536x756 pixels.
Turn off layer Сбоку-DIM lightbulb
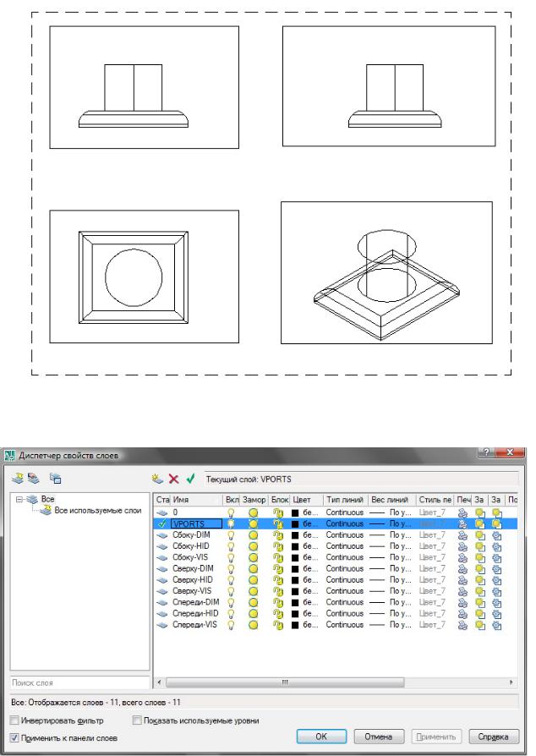(x=231, y=535)
